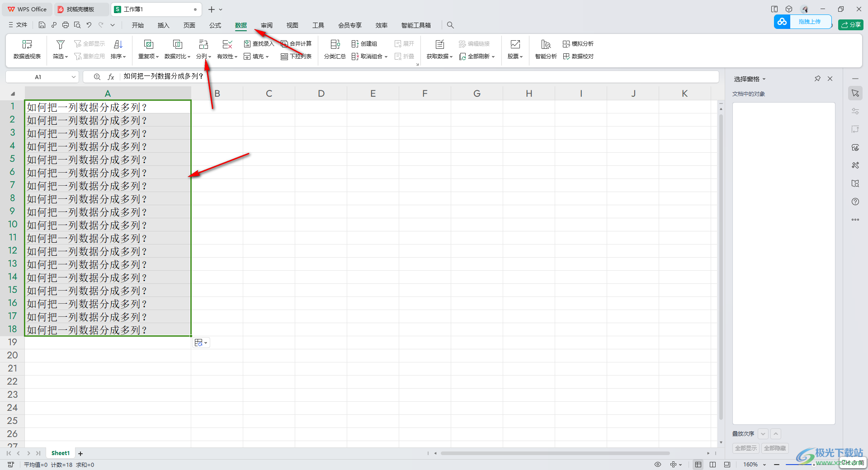Open the help icon in right sidebar

click(x=855, y=202)
